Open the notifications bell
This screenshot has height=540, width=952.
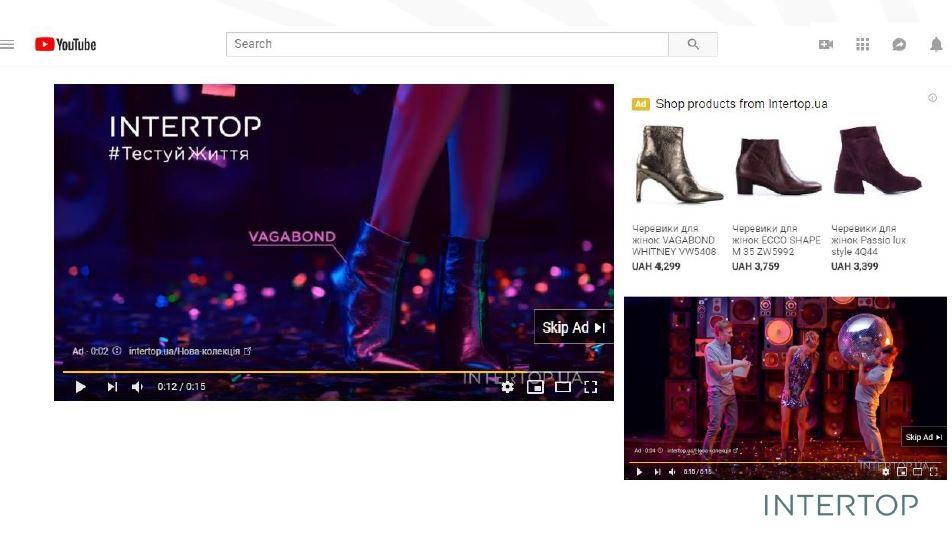click(x=936, y=44)
